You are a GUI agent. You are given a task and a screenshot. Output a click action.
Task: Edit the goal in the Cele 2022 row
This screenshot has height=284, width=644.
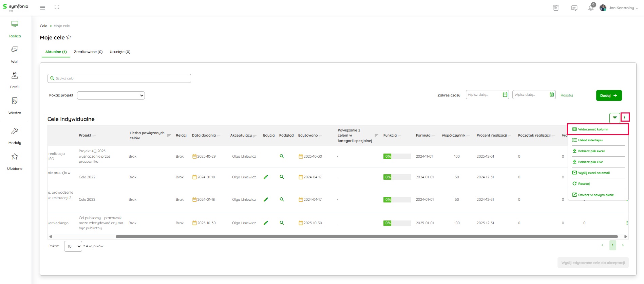[x=266, y=177]
